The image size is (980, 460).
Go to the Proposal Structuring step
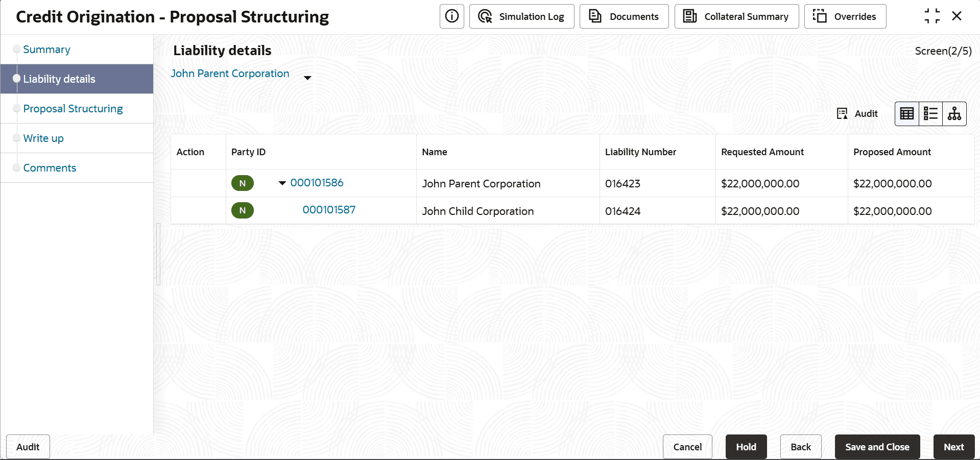pos(73,109)
